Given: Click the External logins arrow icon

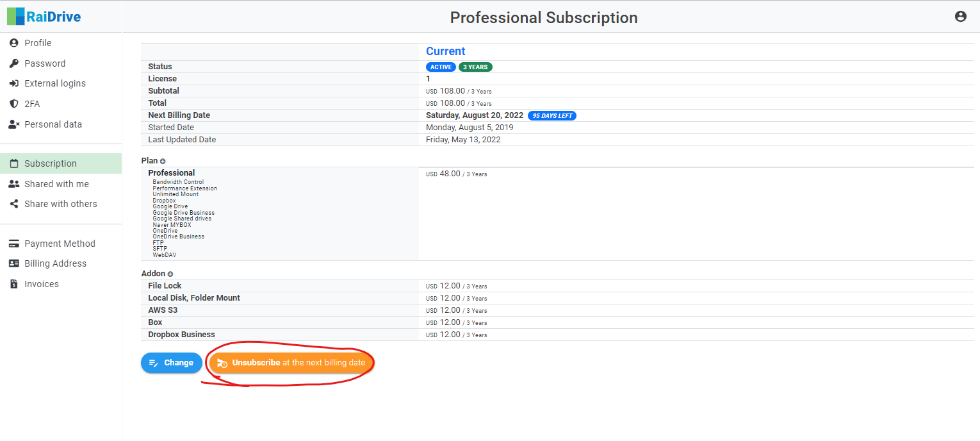Looking at the screenshot, I should (x=14, y=83).
